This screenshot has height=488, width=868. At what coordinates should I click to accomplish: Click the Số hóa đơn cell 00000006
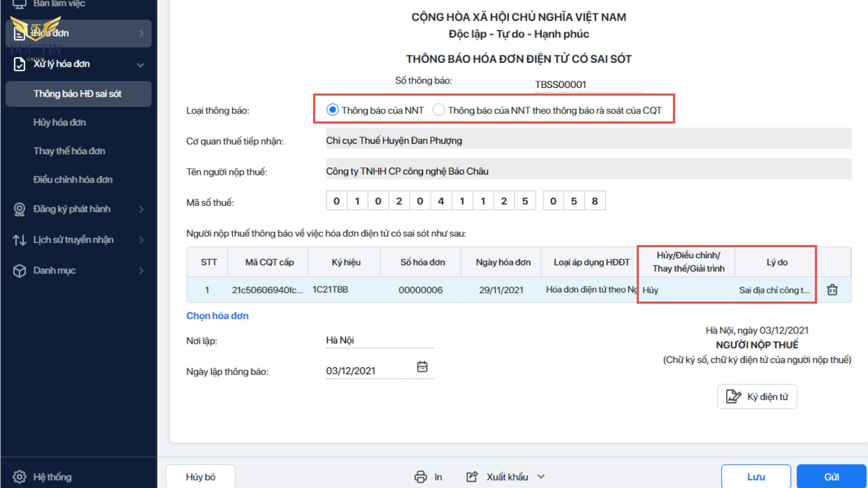[420, 290]
